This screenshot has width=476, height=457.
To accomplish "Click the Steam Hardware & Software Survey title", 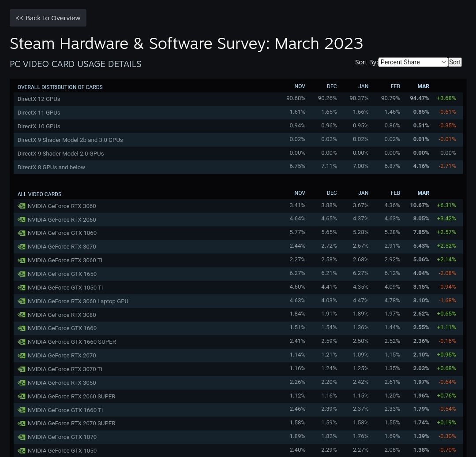I will tap(187, 44).
